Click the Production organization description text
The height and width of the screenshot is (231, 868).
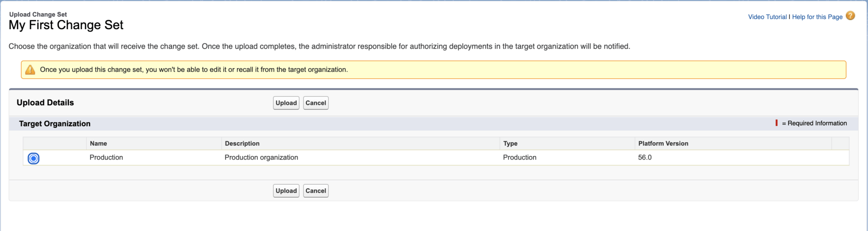click(262, 157)
